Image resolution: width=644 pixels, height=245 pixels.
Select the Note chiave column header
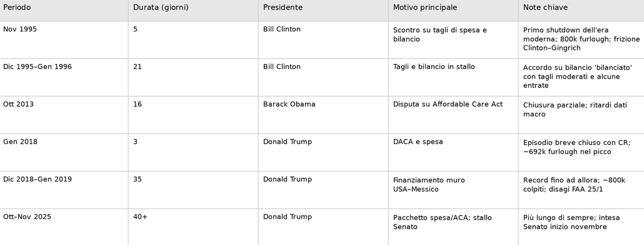tap(545, 8)
